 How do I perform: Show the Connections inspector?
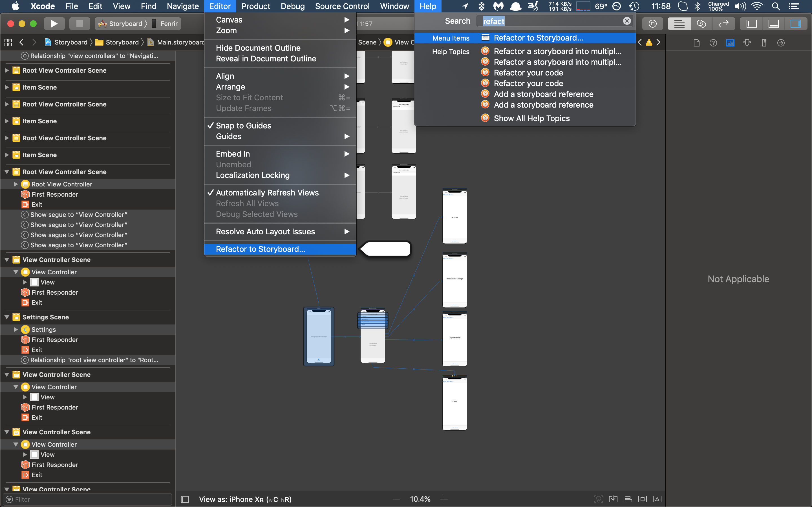tap(781, 43)
